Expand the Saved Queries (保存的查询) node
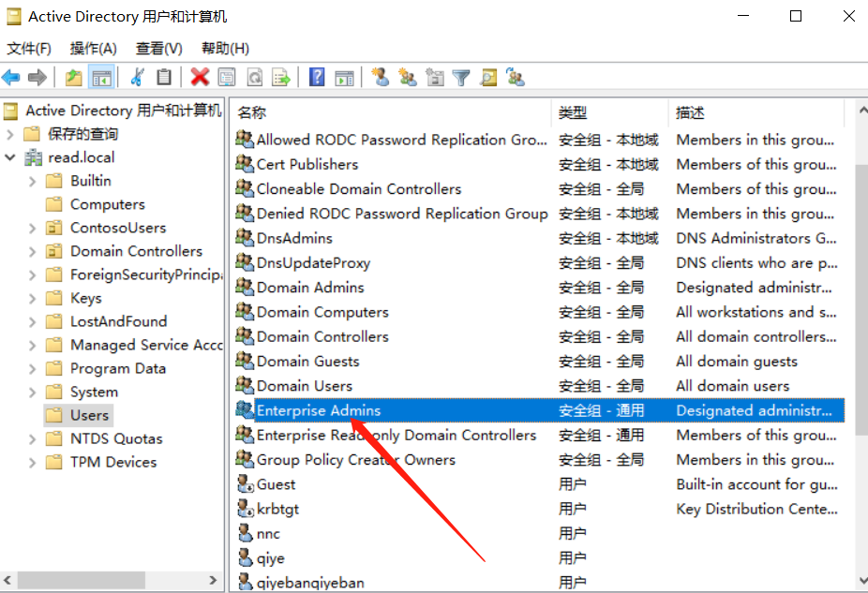868x593 pixels. pos(10,134)
